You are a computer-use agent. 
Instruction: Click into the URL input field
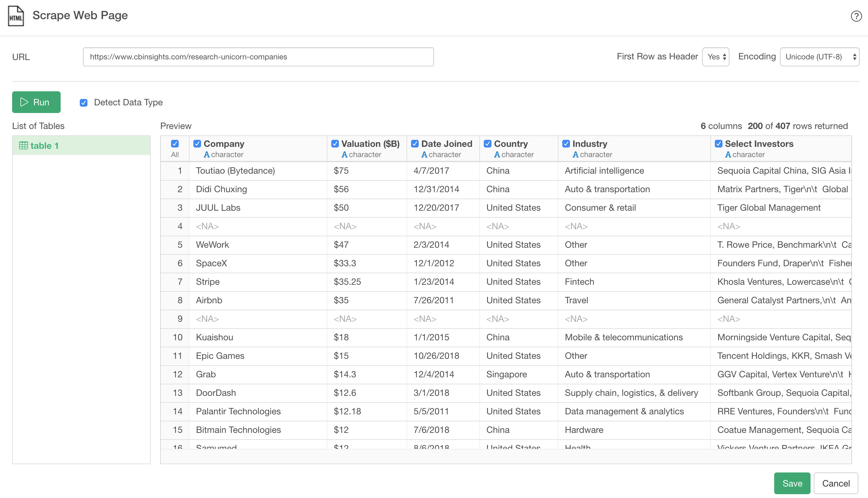[x=258, y=57]
